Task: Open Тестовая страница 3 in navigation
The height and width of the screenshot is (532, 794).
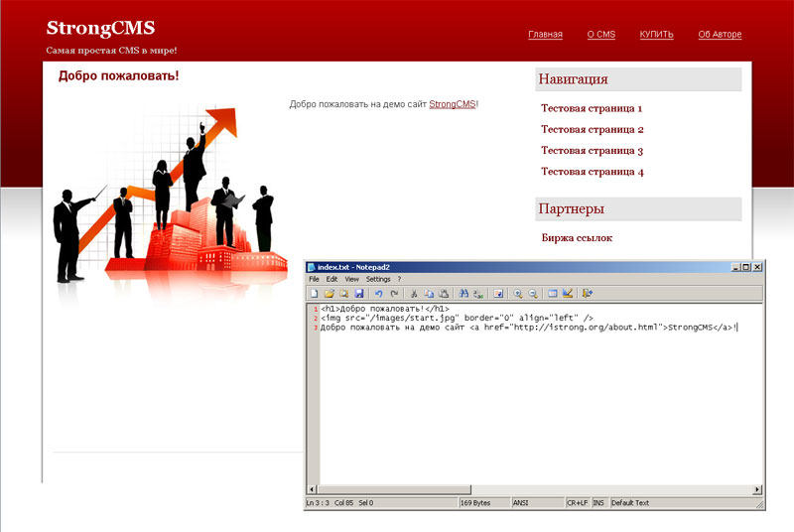Action: point(592,151)
